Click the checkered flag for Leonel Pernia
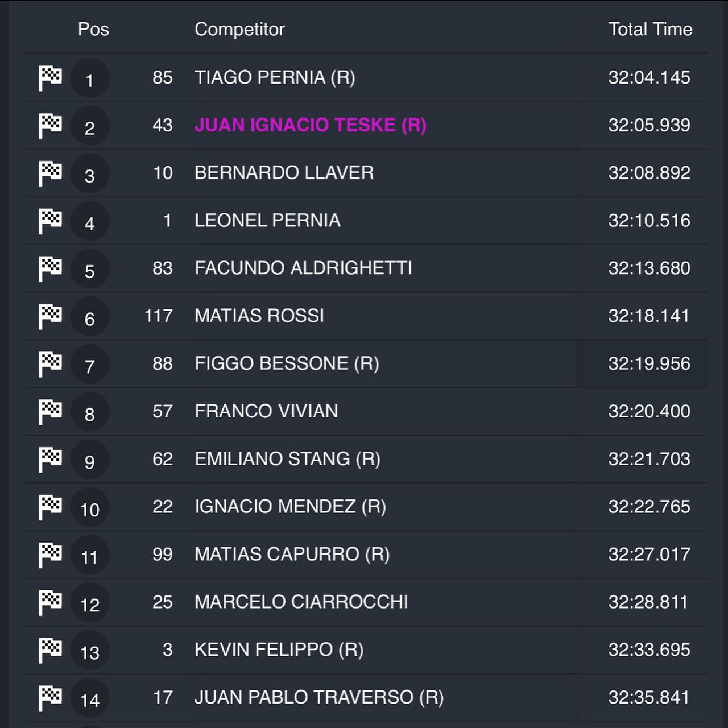The width and height of the screenshot is (728, 728). tap(50, 221)
